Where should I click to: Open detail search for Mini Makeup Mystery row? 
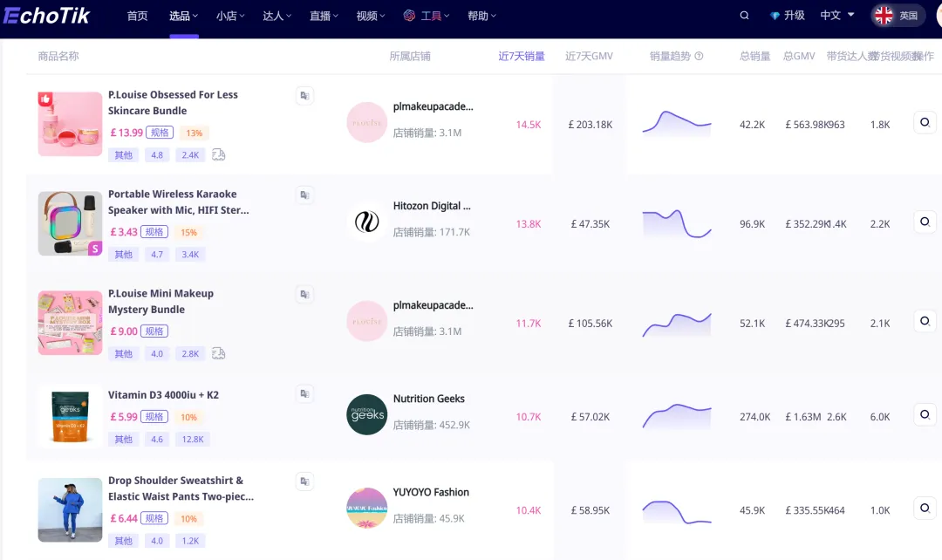coord(925,322)
